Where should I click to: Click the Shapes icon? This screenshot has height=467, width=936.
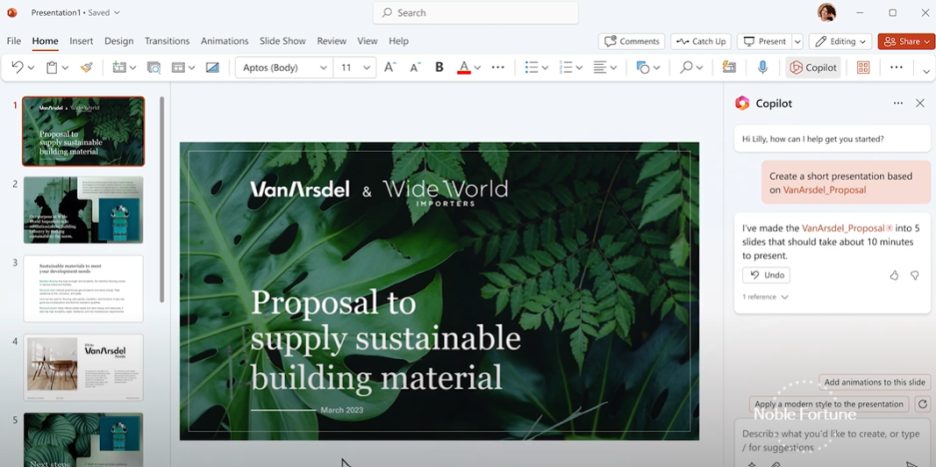click(643, 67)
